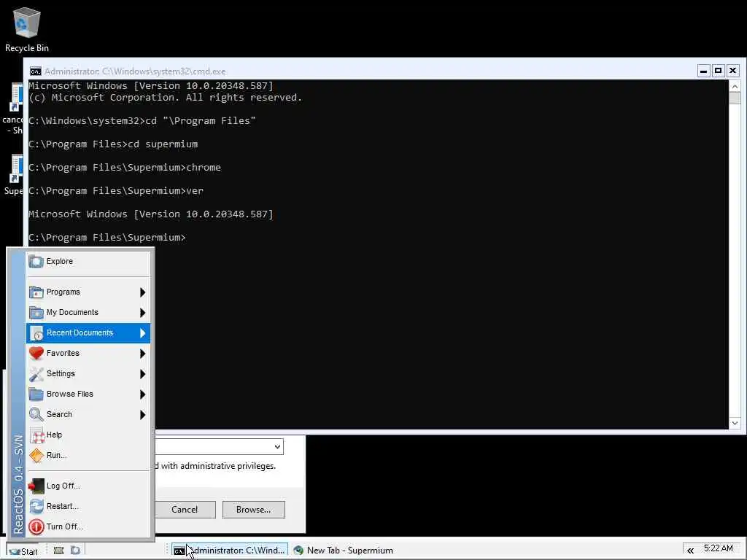Expand the system tray chevron
This screenshot has width=747, height=560.
[690, 551]
